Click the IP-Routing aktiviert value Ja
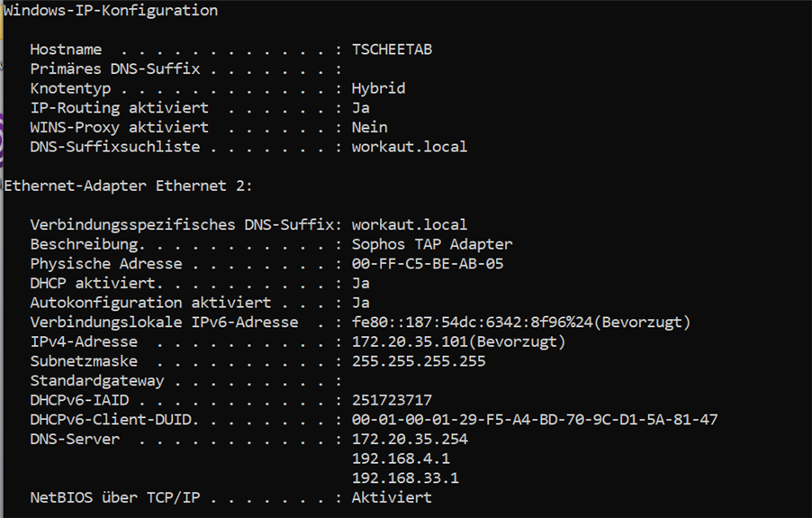This screenshot has height=518, width=812. (360, 108)
